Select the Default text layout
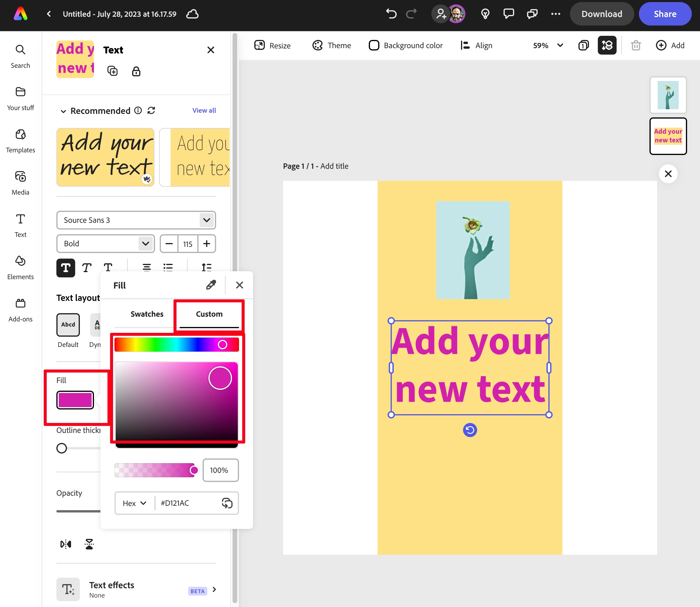The height and width of the screenshot is (607, 700). click(68, 325)
